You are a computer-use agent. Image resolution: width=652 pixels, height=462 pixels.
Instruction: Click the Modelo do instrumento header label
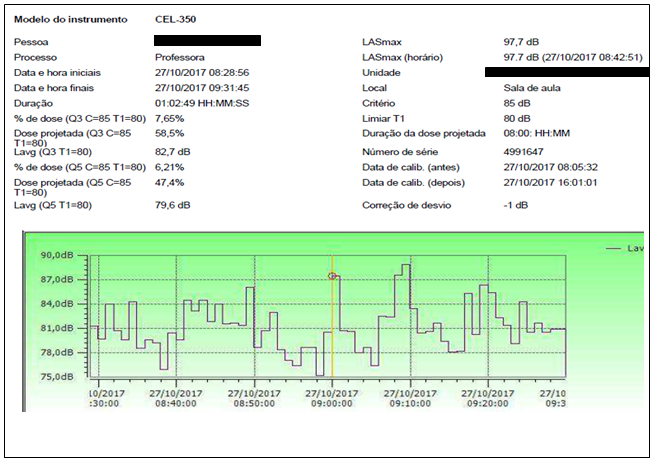tap(70, 19)
